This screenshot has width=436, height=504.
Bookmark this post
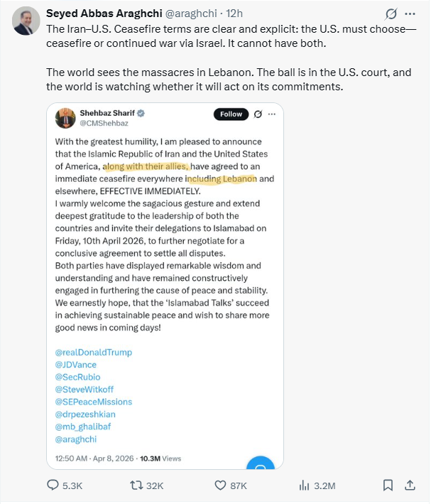(x=388, y=486)
